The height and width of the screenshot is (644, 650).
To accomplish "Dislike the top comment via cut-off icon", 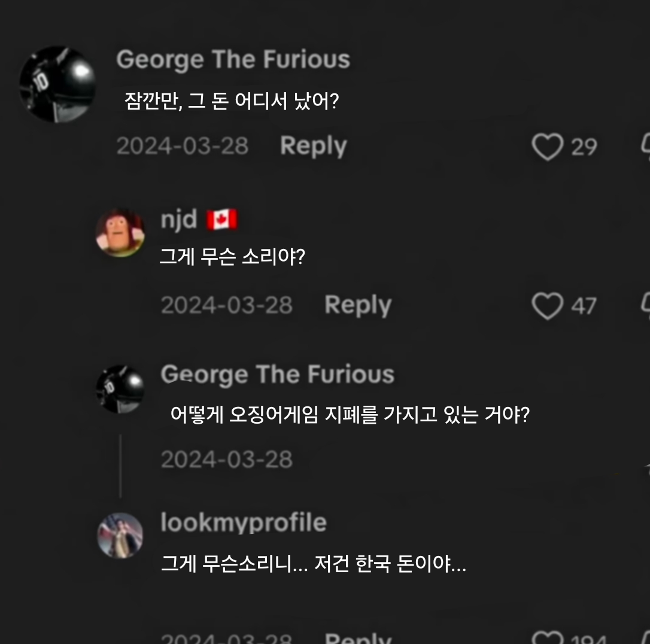I will 645,147.
